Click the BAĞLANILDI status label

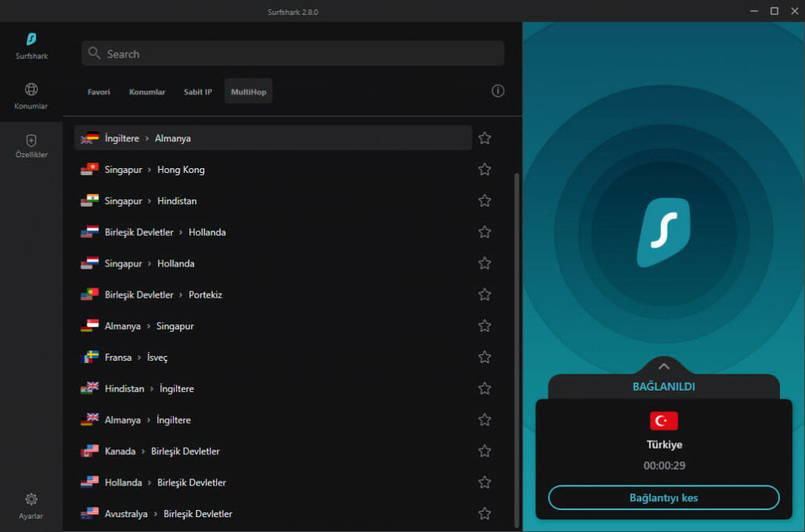tap(663, 387)
